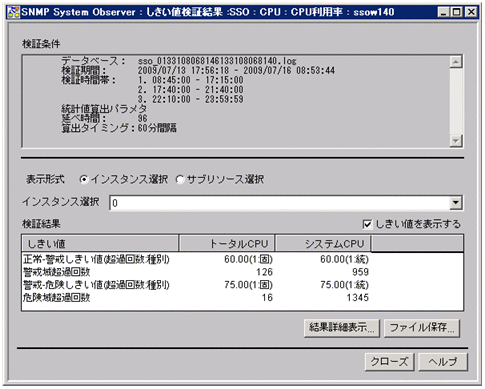Click the 結果詳細表示... button
This screenshot has height=389, width=485.
point(342,328)
